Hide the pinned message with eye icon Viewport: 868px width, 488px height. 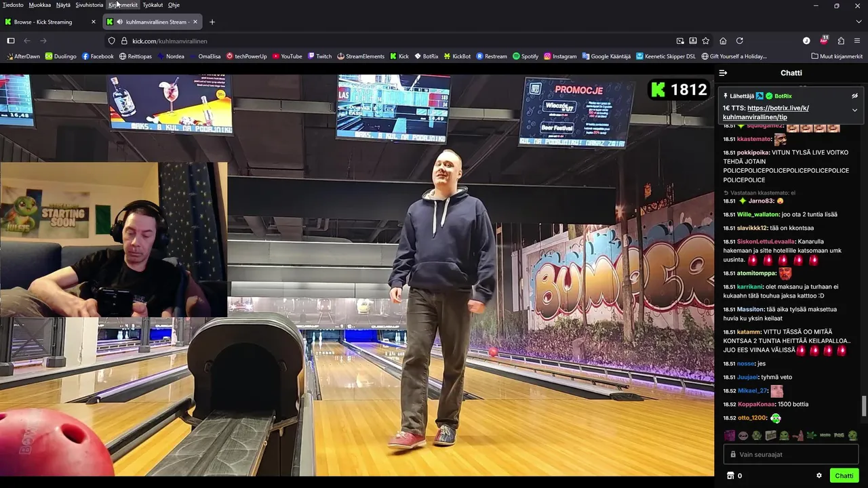(854, 96)
